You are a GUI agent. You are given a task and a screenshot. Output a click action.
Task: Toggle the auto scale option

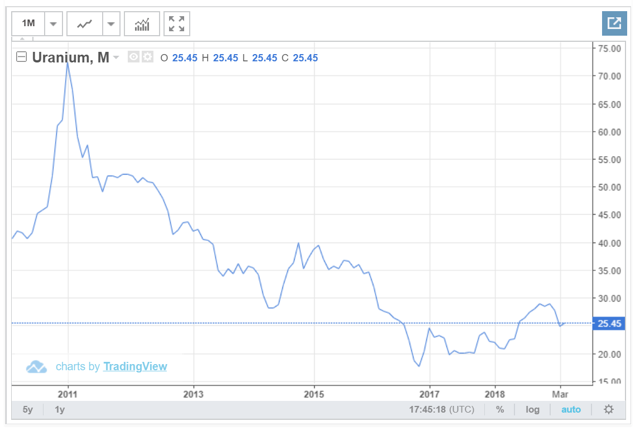tap(571, 409)
